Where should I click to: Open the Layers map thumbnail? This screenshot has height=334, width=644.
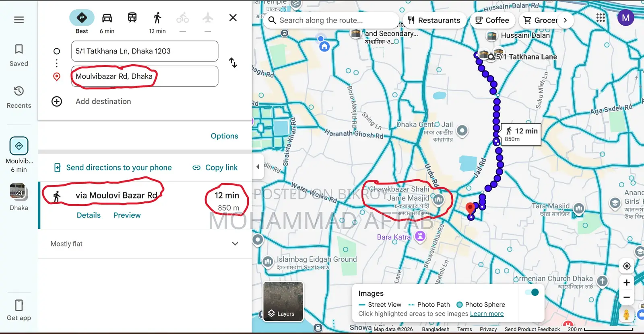click(283, 301)
